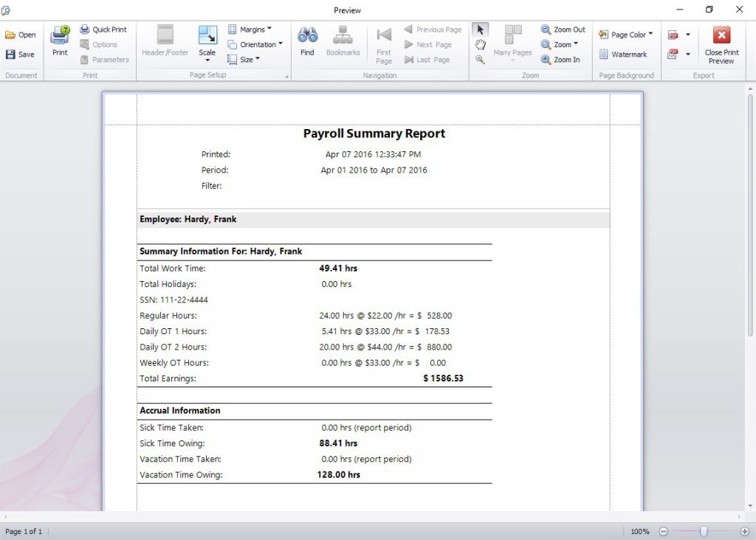Image resolution: width=756 pixels, height=540 pixels.
Task: Open the Page Color picker dropdown
Action: tap(626, 35)
